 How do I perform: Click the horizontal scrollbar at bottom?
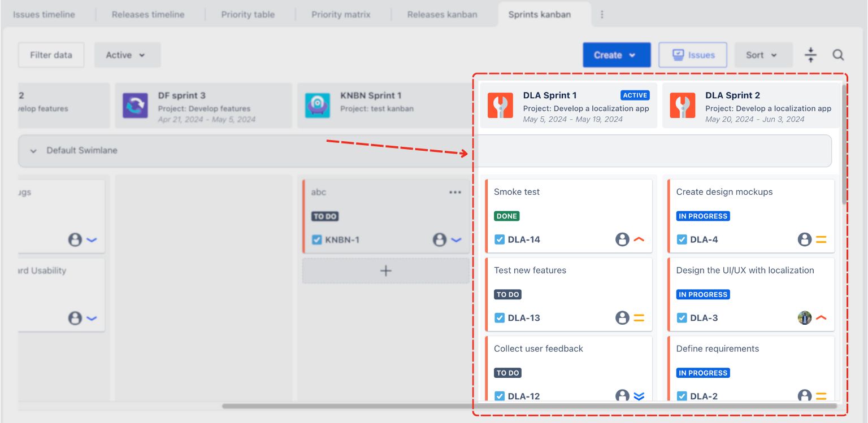pos(528,405)
